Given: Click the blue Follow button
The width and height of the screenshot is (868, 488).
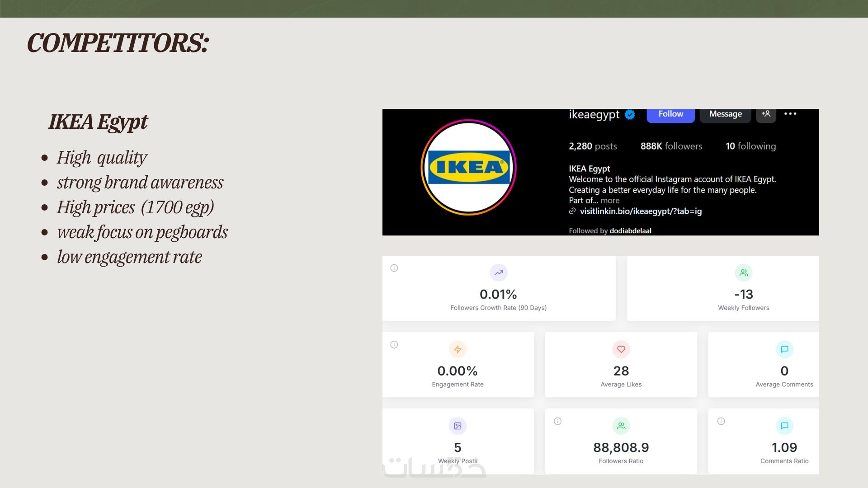Looking at the screenshot, I should 670,114.
